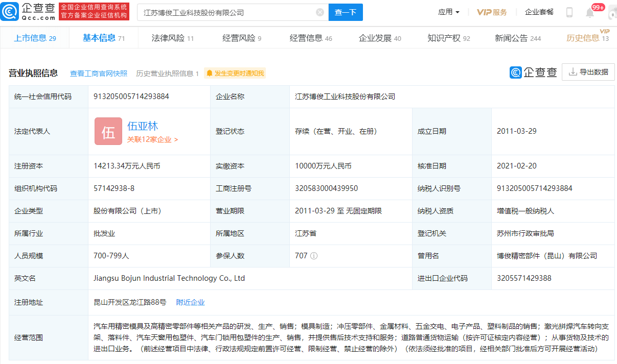Image resolution: width=617 pixels, height=364 pixels.
Task: Expand 关联12家企业 related companies
Action: tap(152, 139)
